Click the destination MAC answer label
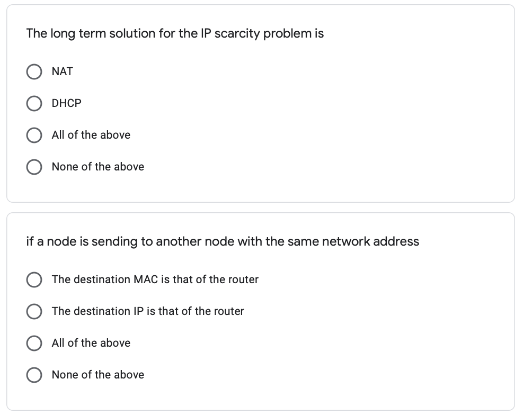 pos(155,279)
